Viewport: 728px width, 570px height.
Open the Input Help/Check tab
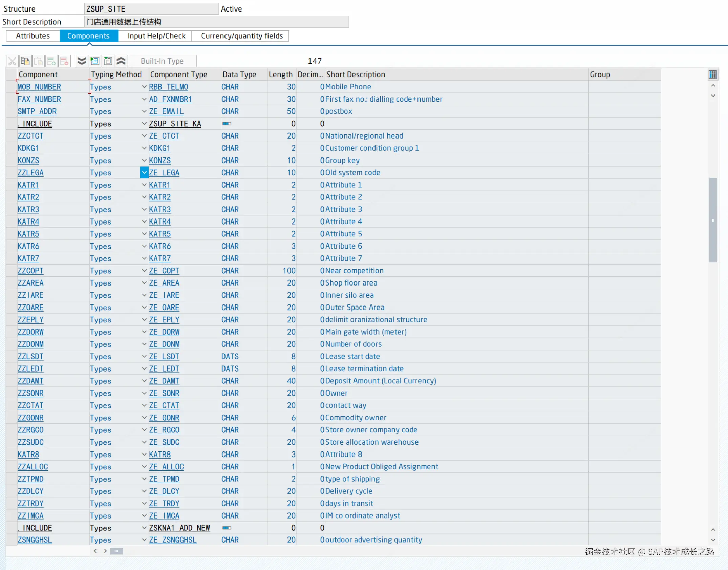(x=156, y=36)
